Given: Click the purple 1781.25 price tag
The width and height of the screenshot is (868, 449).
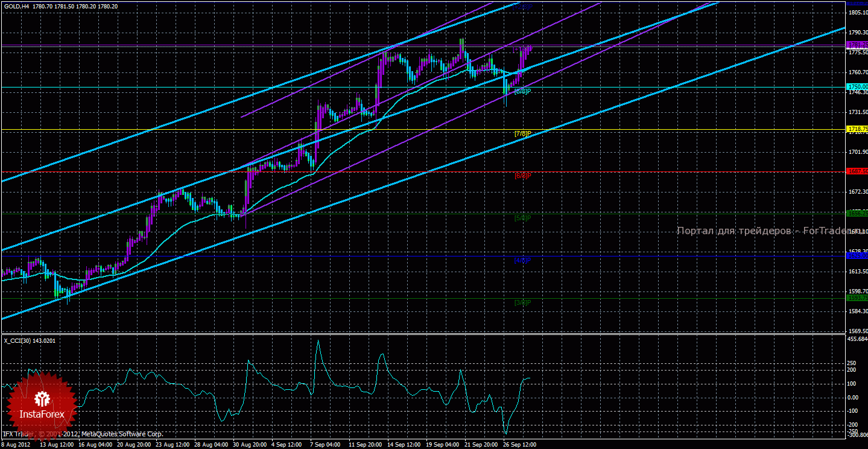Looking at the screenshot, I should point(857,45).
